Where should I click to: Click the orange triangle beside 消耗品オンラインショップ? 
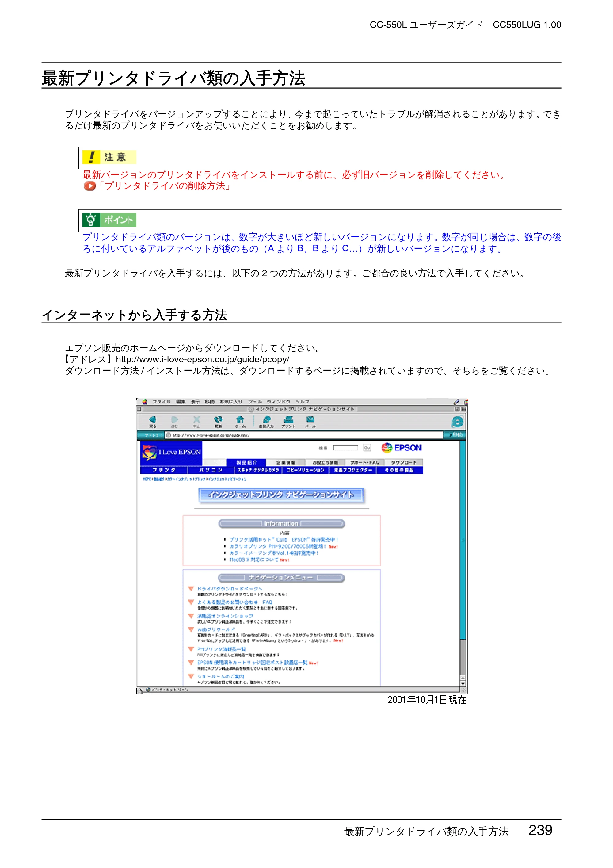191,616
